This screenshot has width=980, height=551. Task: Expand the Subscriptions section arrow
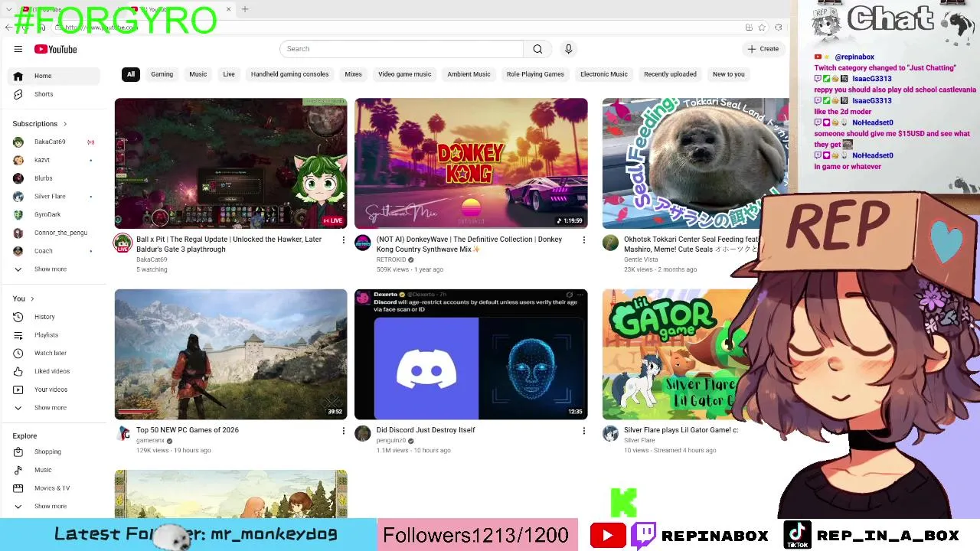point(65,124)
